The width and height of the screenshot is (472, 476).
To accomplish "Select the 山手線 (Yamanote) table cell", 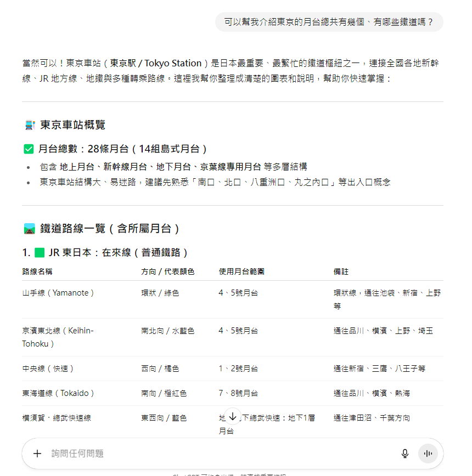I will tap(58, 293).
